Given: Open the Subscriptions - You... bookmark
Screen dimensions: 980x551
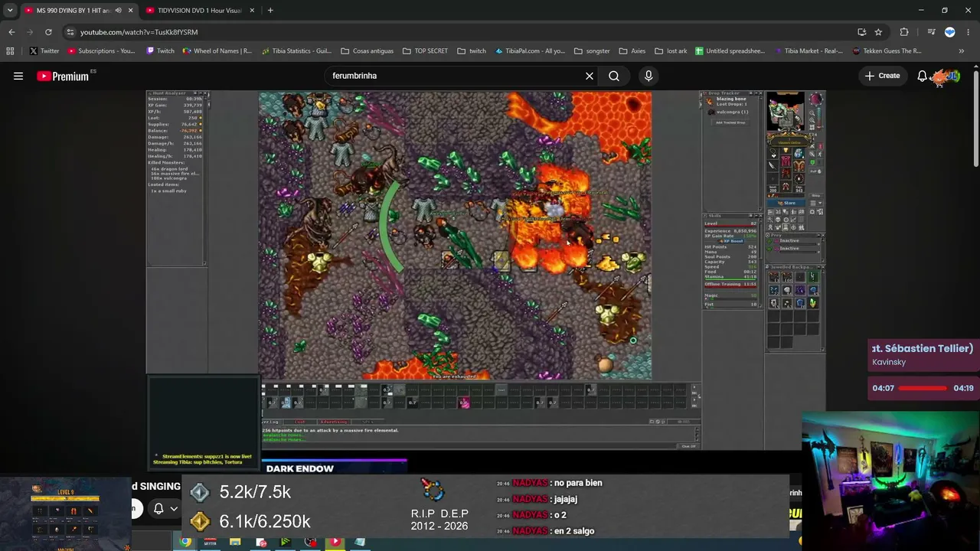Looking at the screenshot, I should (x=101, y=51).
